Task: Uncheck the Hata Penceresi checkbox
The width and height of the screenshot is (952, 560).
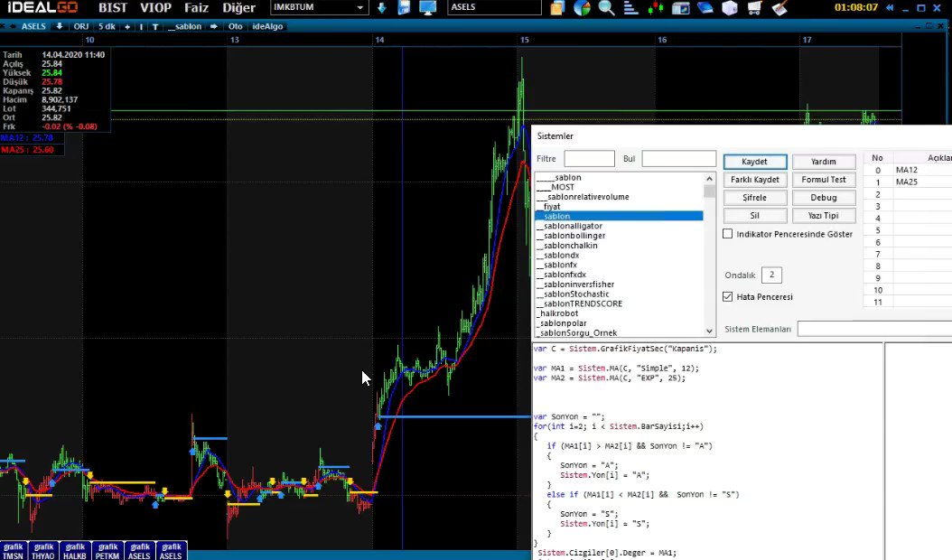Action: (x=727, y=296)
